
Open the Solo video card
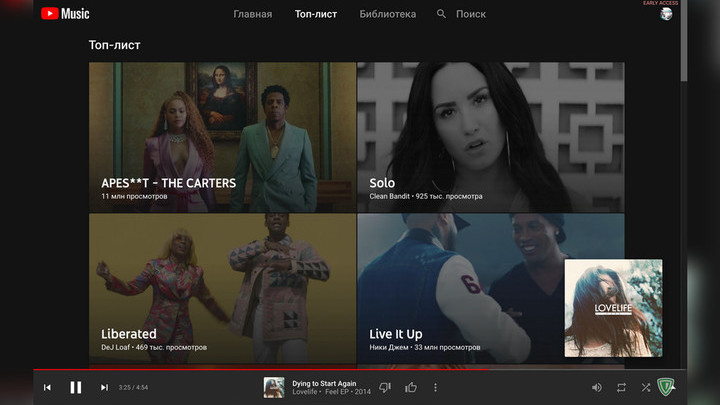[491, 137]
